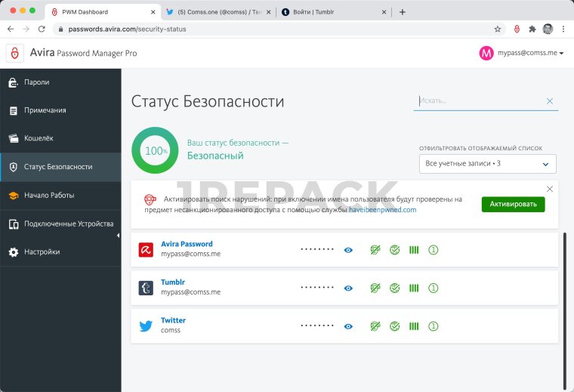
Task: Open haveibeenpwned.com link
Action: (383, 210)
